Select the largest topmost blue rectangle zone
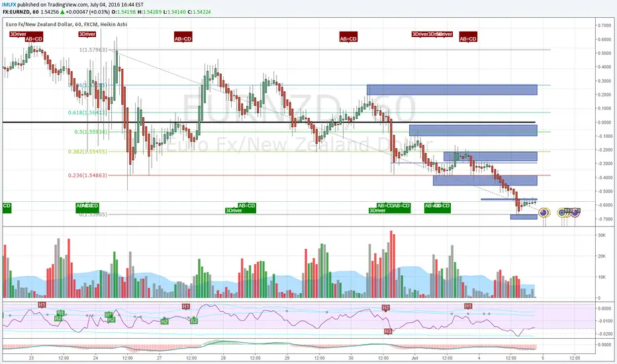This screenshot has width=617, height=364. coord(451,90)
